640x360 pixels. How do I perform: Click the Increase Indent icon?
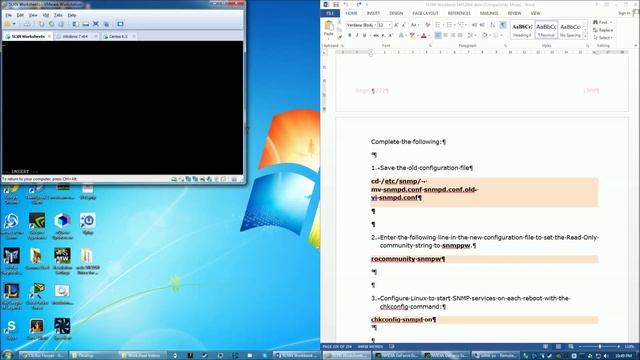coord(482,25)
